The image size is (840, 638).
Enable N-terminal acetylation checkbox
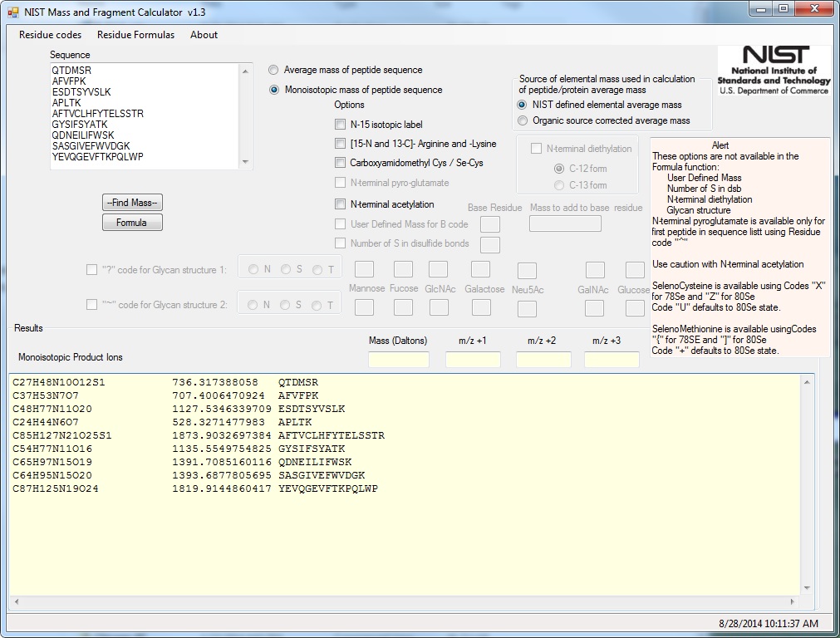tap(341, 204)
